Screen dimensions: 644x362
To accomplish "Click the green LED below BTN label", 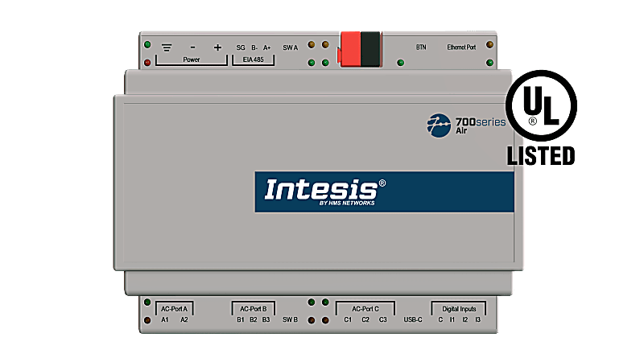I will 400,63.
